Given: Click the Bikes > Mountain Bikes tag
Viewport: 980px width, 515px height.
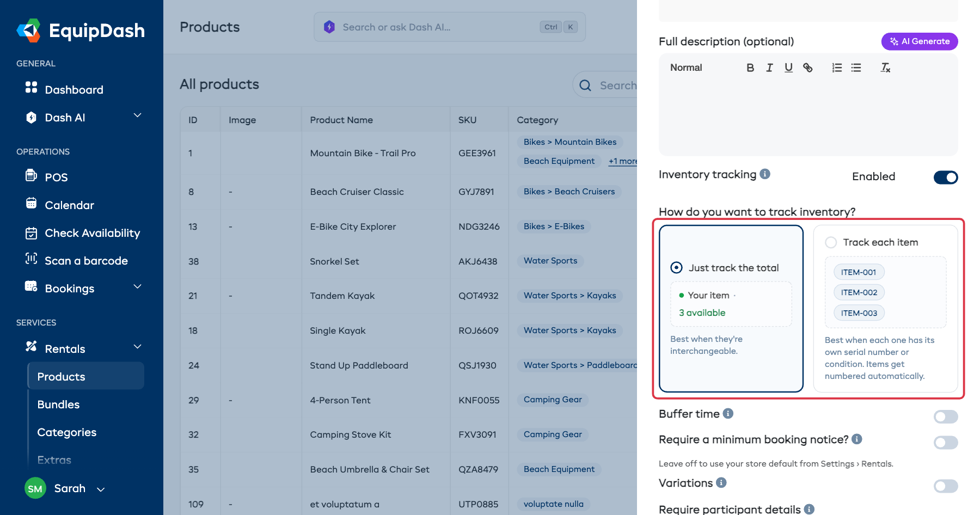Looking at the screenshot, I should (570, 142).
